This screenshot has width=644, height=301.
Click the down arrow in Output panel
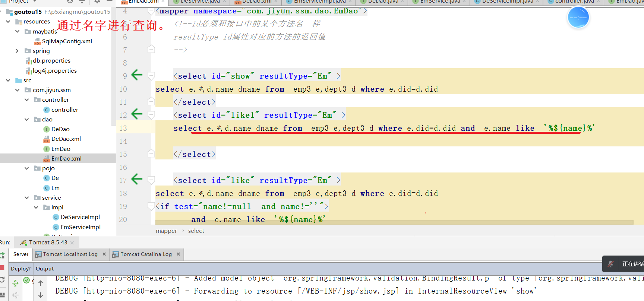pyautogui.click(x=41, y=295)
